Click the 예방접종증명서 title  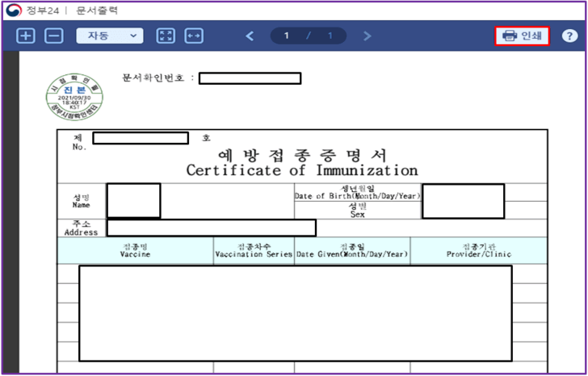coord(302,155)
